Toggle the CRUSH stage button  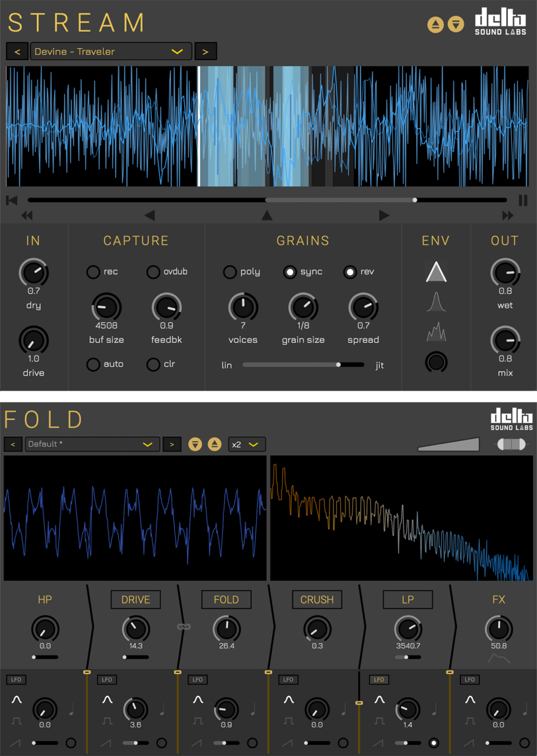(x=317, y=600)
